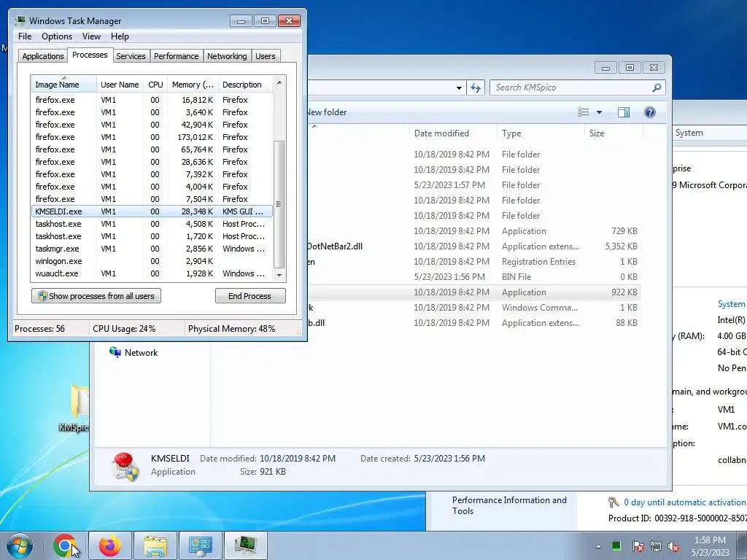This screenshot has width=747, height=560.
Task: Click the Explorer help question mark icon
Action: tap(649, 112)
